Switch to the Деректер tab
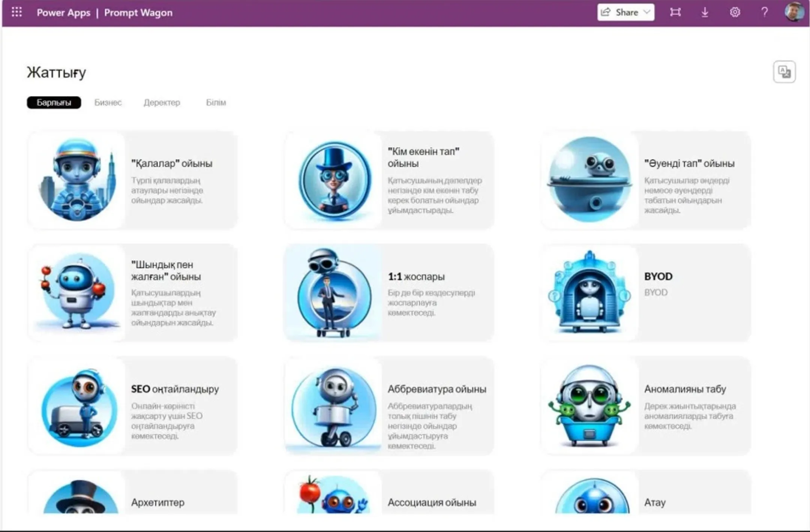Image resolution: width=810 pixels, height=532 pixels. [162, 102]
